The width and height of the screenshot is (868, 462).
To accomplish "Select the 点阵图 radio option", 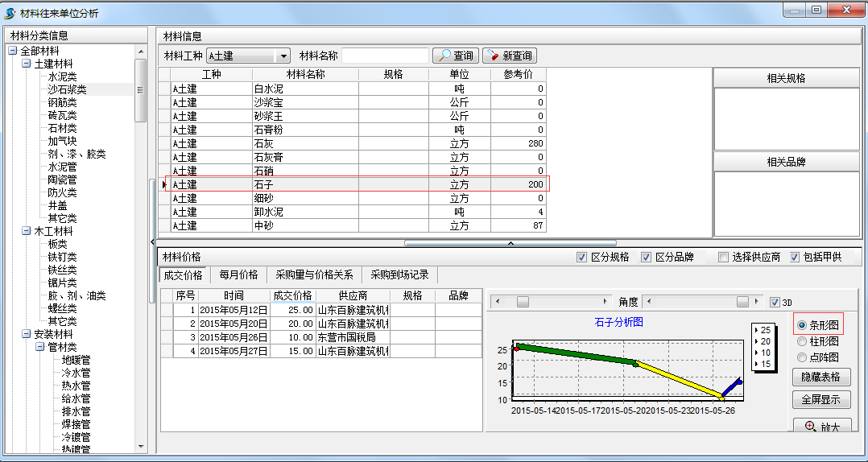I will [802, 357].
